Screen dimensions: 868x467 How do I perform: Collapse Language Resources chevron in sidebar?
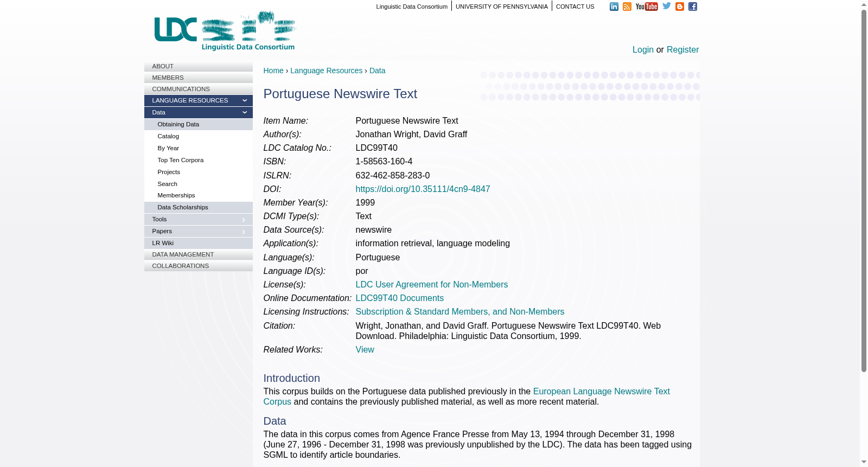click(245, 100)
